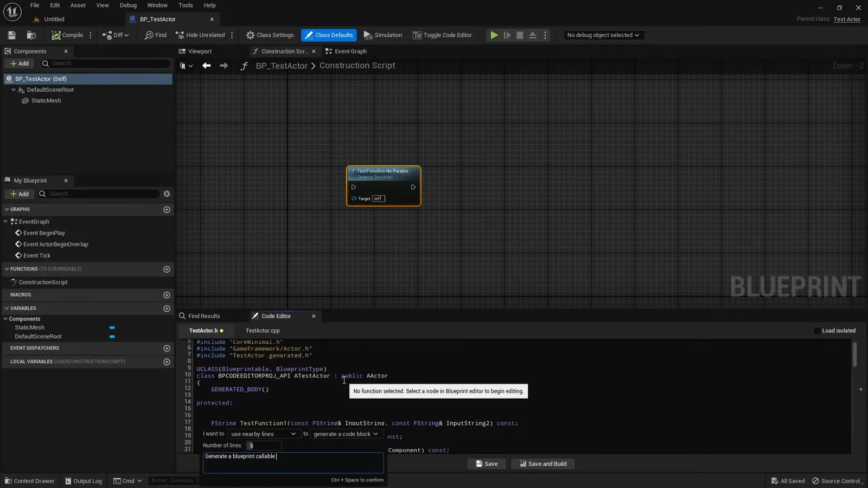
Task: Open the File menu
Action: (x=35, y=5)
